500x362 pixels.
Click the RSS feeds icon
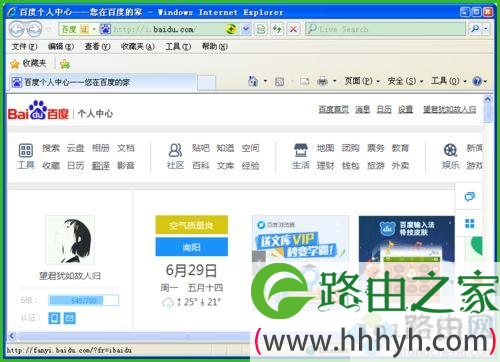pyautogui.click(x=279, y=81)
